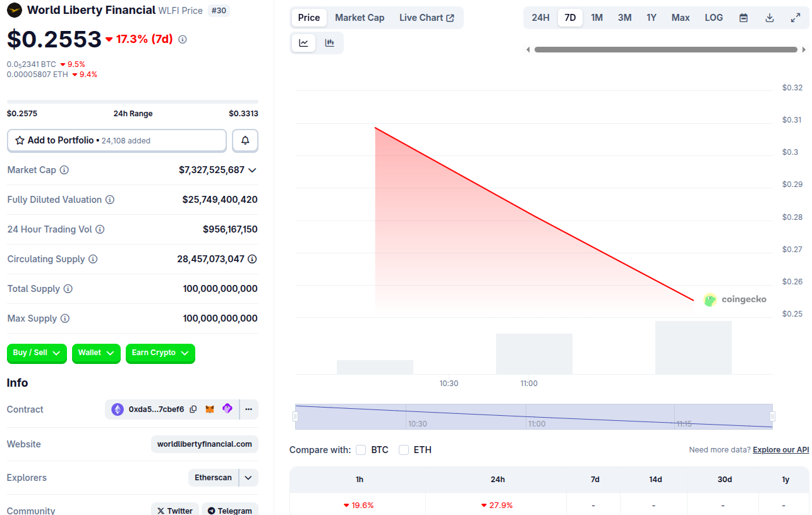
Task: Open the Explore our API link
Action: click(780, 450)
